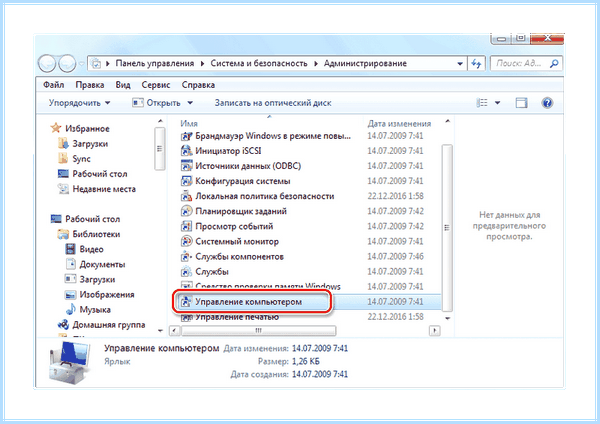Expand the chevron after Система и безопасность
The image size is (600, 424).
pyautogui.click(x=316, y=64)
